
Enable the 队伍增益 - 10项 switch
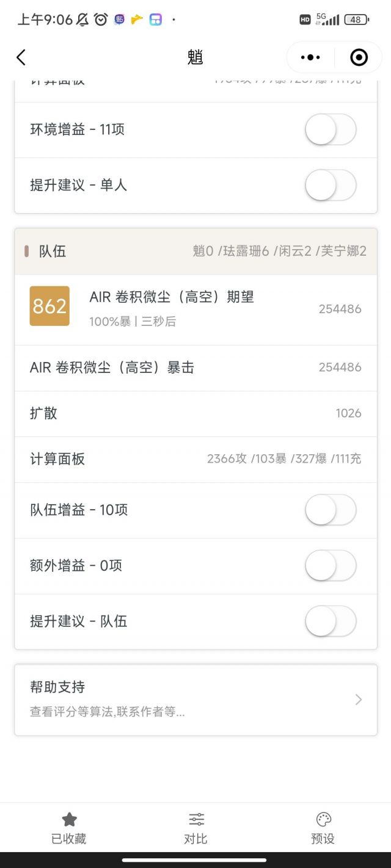pos(331,510)
